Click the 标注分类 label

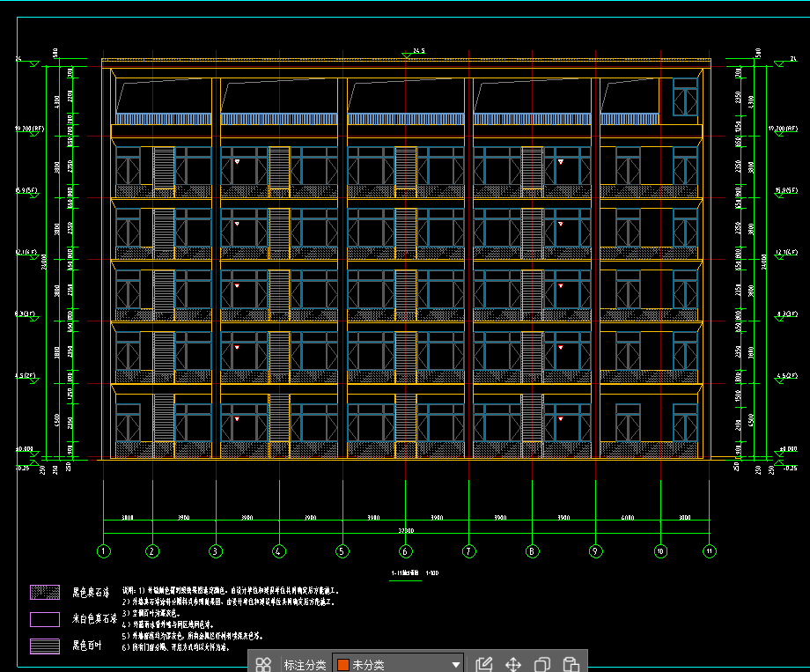(305, 665)
